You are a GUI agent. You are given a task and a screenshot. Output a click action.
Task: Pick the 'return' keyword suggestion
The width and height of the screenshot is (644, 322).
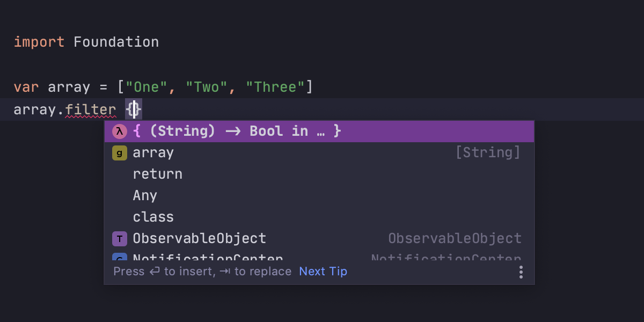click(158, 174)
